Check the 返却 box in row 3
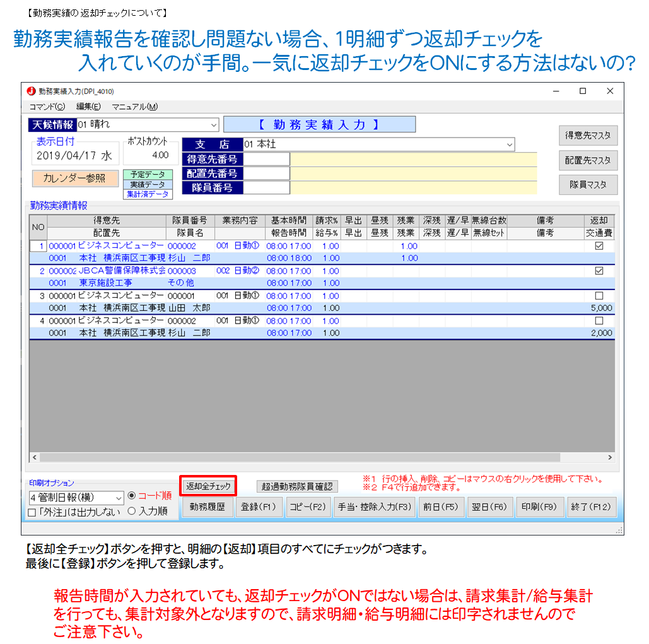The height and width of the screenshot is (644, 649). tap(599, 296)
